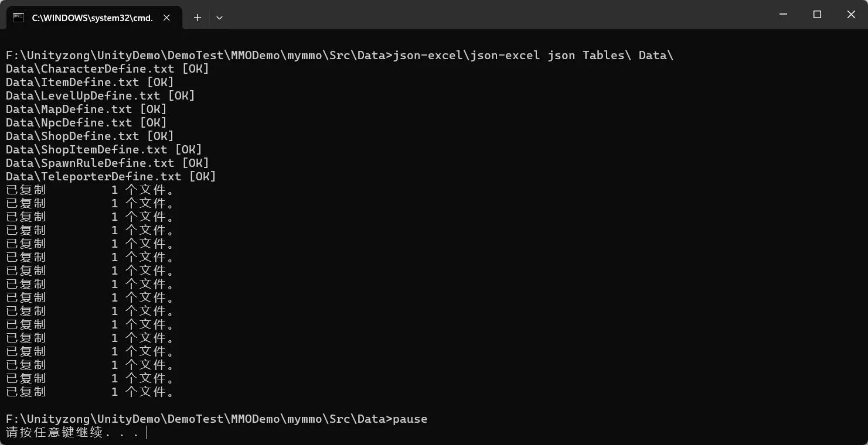This screenshot has height=445, width=868.
Task: Click the TeleporterDefine.txt output line
Action: pos(111,177)
